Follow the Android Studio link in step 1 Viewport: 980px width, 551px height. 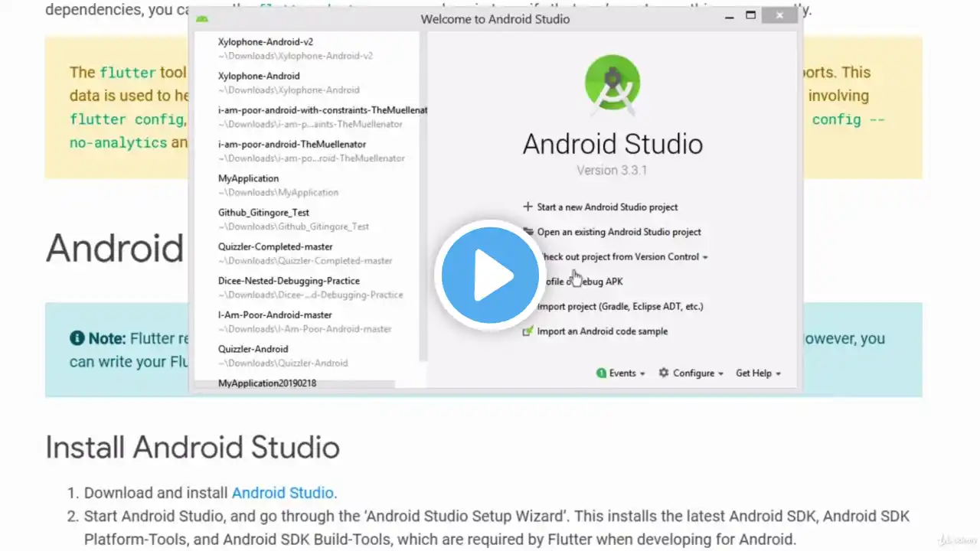pos(283,493)
